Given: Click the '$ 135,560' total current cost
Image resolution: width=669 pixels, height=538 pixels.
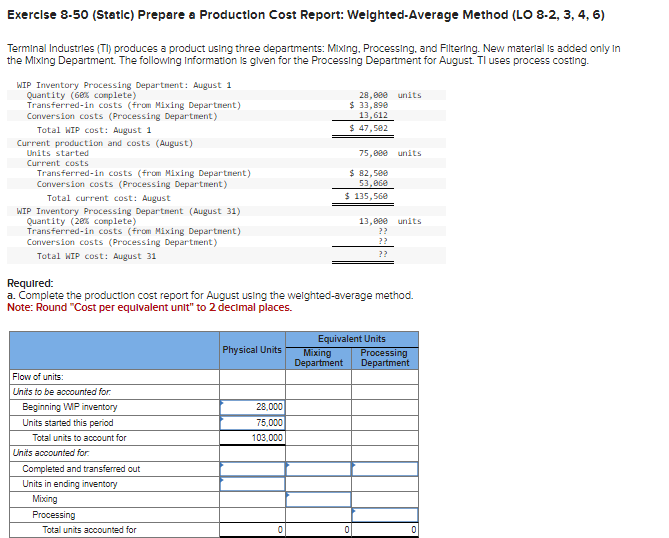Looking at the screenshot, I should pos(366,196).
